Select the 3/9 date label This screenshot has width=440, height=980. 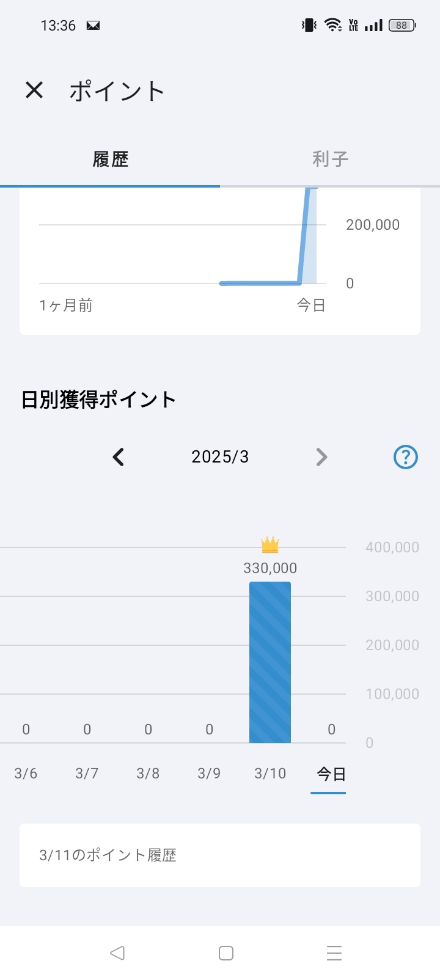click(x=209, y=773)
